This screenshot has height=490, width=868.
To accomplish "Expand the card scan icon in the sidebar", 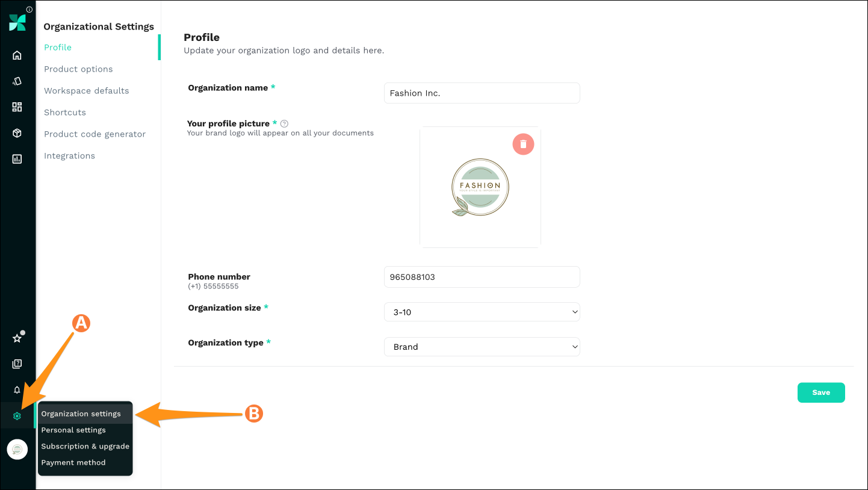I will tap(17, 81).
